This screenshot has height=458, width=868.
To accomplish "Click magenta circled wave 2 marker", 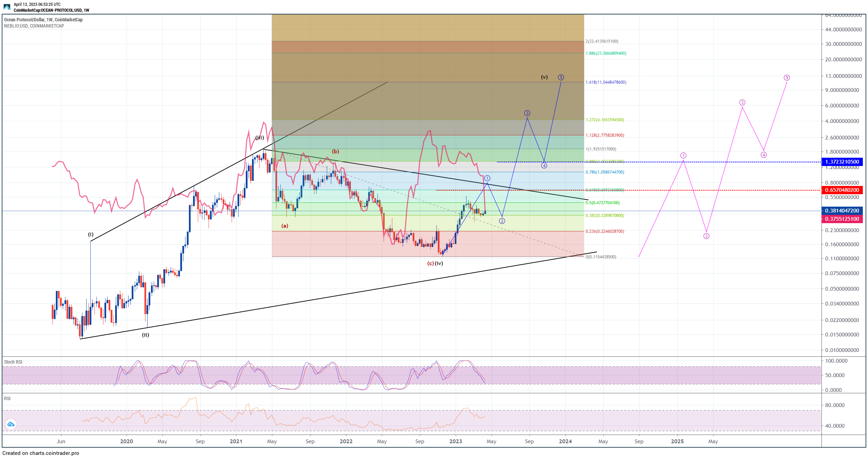I will click(x=706, y=236).
